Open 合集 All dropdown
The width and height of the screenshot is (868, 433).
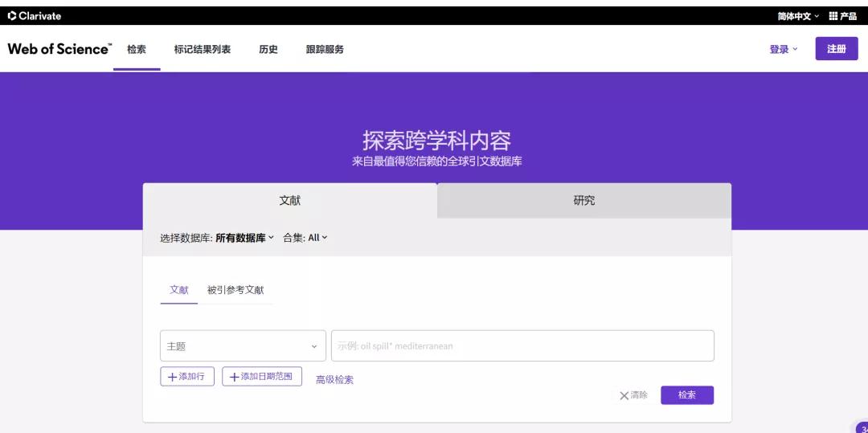305,238
